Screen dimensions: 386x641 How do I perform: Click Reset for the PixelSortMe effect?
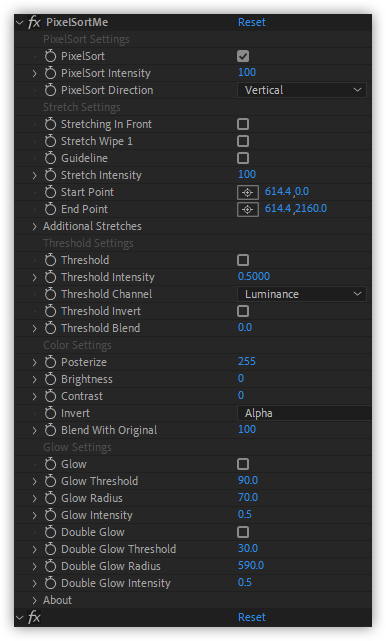coord(251,22)
